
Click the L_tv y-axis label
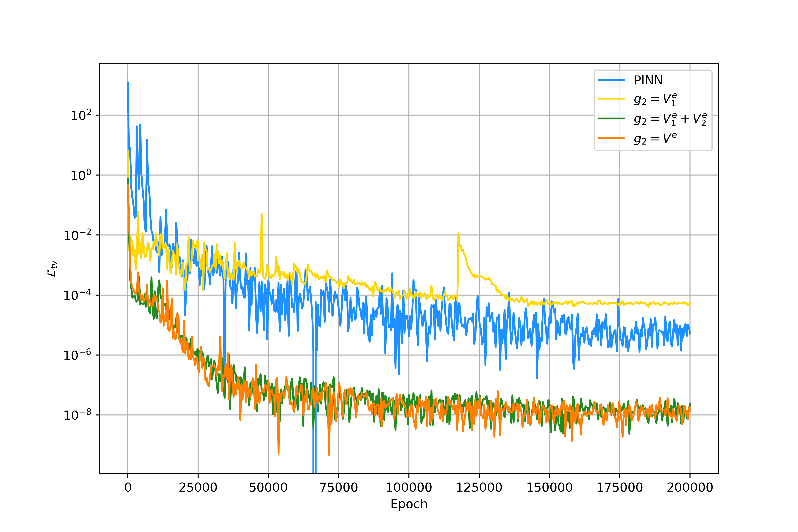[x=52, y=269]
